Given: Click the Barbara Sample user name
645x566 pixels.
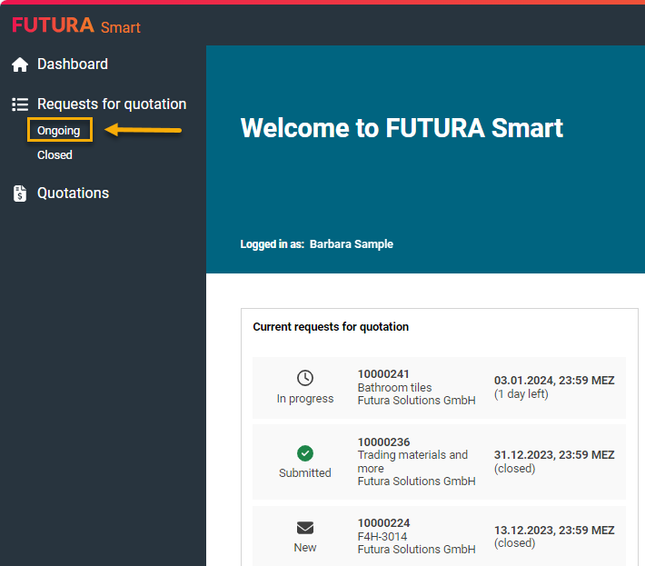Looking at the screenshot, I should pos(351,244).
